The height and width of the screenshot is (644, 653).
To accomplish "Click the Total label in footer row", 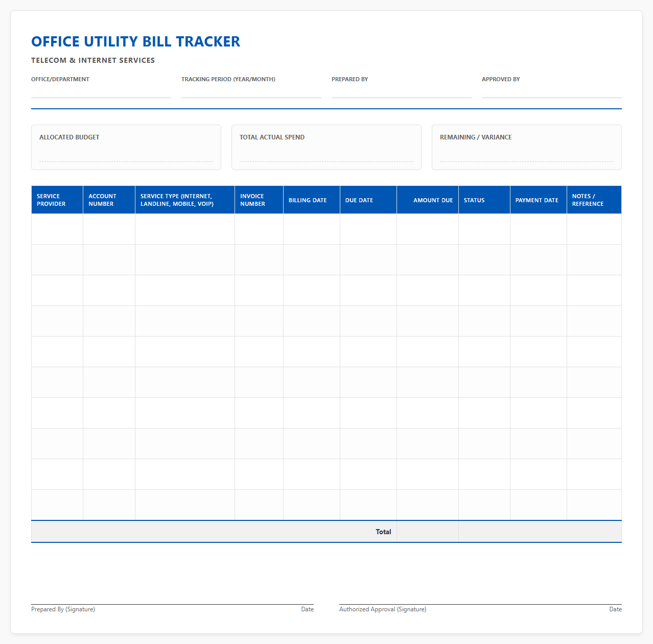I will [x=383, y=532].
